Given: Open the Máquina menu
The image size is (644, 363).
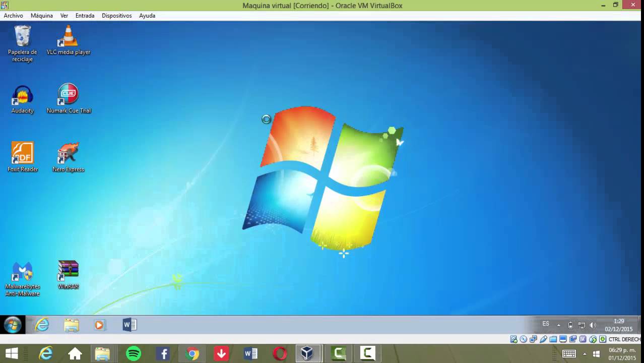Looking at the screenshot, I should coord(42,16).
